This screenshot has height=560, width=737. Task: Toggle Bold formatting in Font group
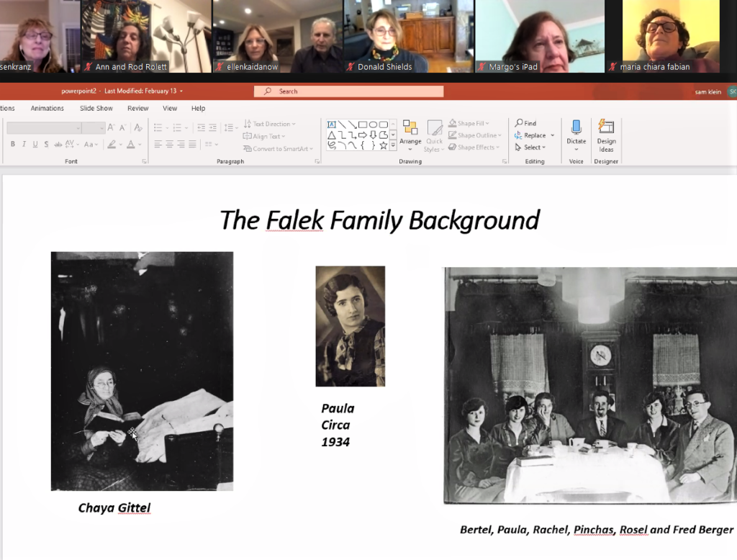[x=13, y=145]
